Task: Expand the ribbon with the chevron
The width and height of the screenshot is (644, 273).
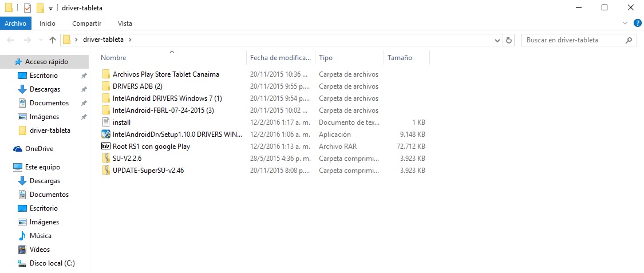Action: pos(625,23)
